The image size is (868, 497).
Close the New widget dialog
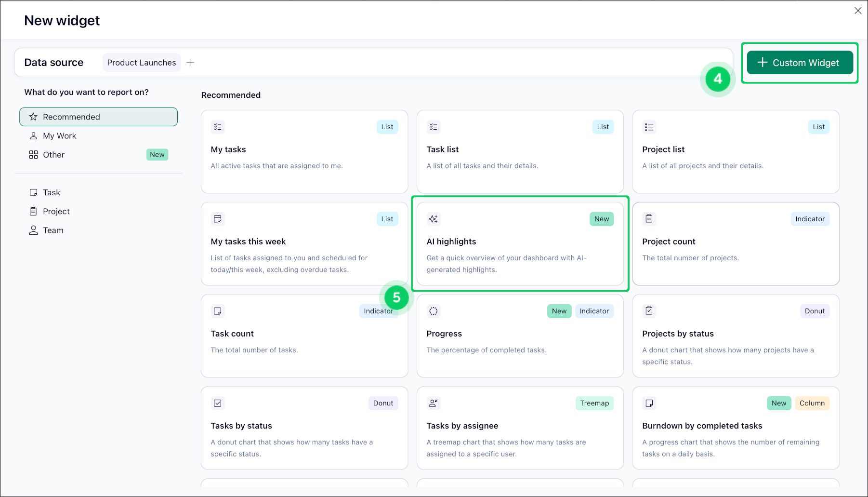pos(857,11)
